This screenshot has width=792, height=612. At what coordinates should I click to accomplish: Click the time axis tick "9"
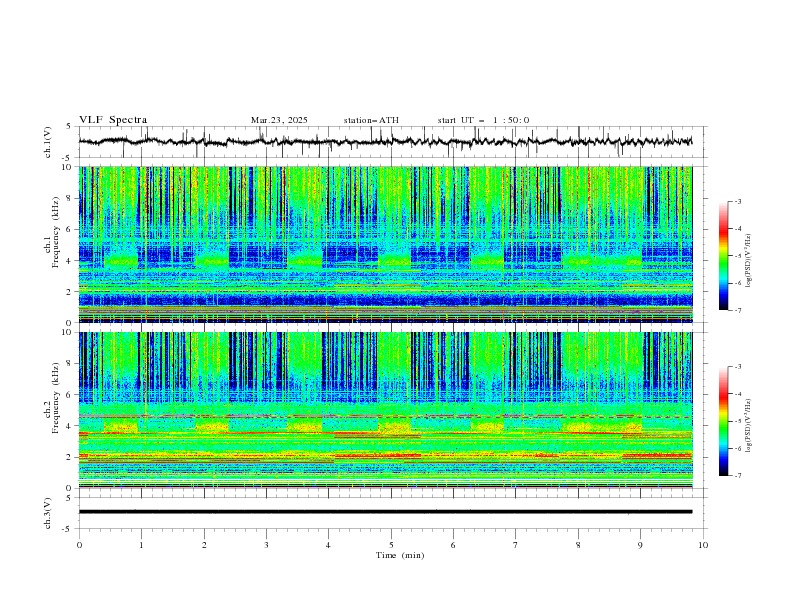click(640, 545)
